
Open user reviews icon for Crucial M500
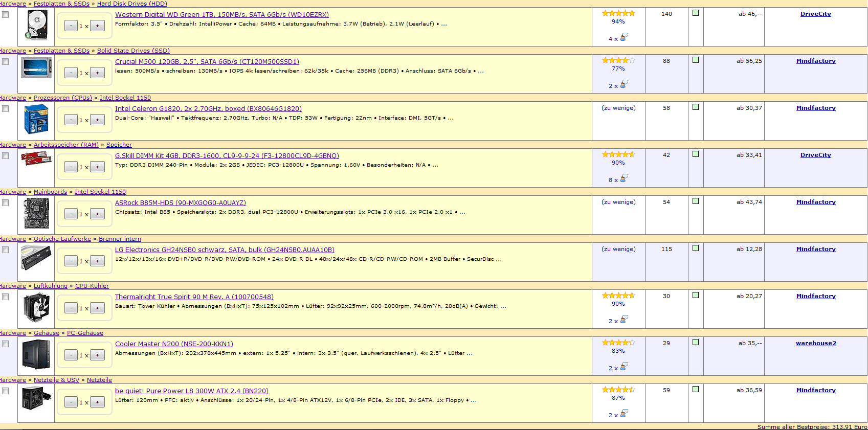[x=624, y=84]
